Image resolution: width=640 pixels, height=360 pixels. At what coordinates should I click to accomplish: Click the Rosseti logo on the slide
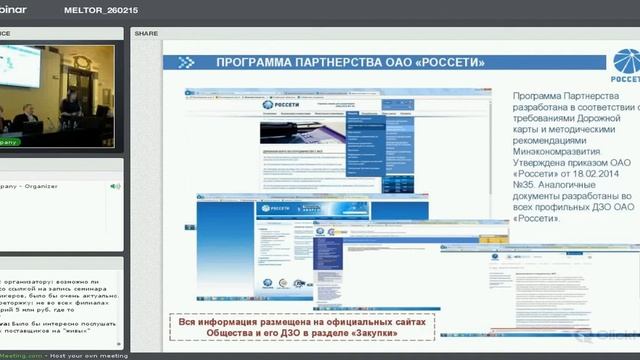coord(627,65)
